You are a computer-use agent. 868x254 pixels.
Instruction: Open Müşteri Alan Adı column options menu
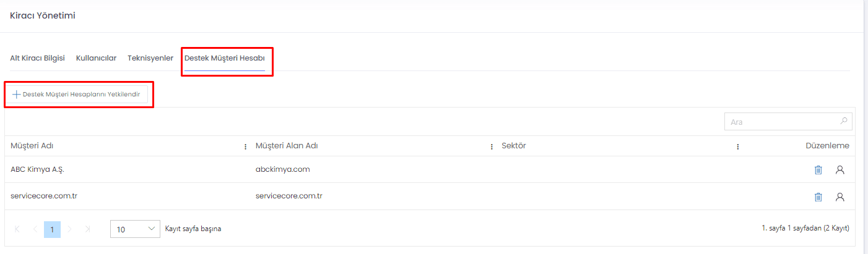[x=492, y=146]
